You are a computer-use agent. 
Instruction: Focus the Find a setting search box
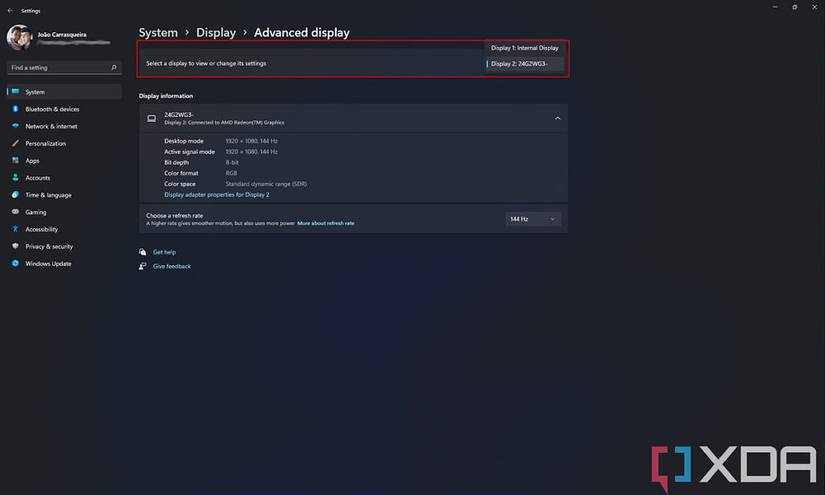(x=64, y=67)
